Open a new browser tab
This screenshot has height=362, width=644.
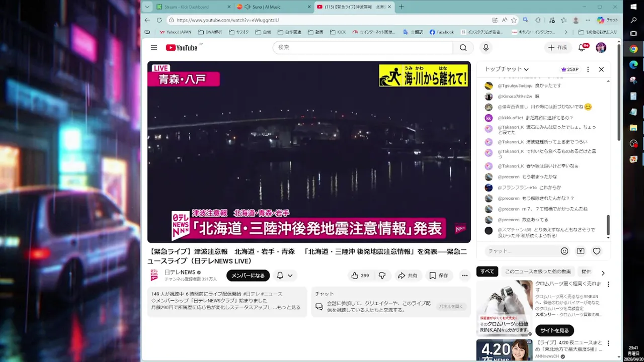tap(401, 7)
